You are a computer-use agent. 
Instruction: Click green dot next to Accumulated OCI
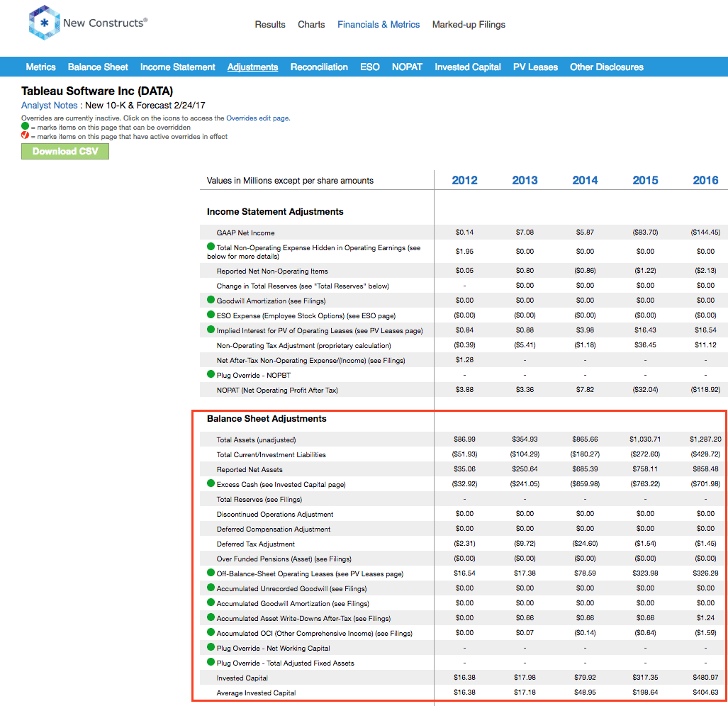211,632
